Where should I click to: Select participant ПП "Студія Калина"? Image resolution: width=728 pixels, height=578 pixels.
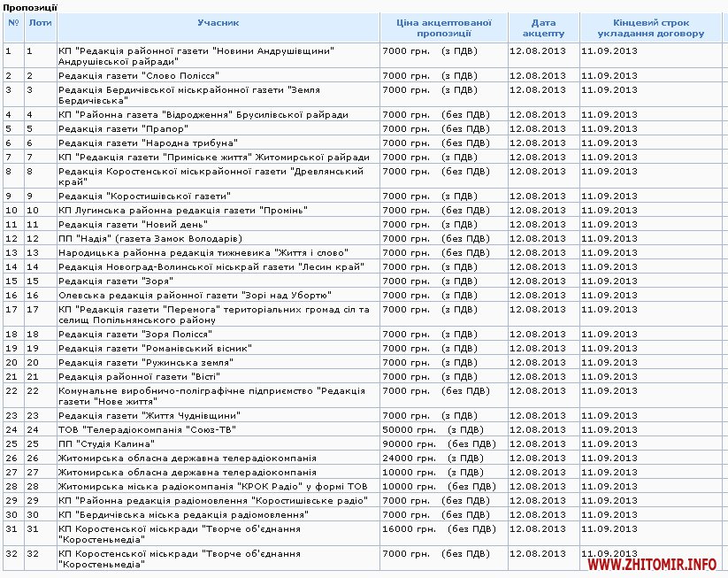pyautogui.click(x=98, y=443)
